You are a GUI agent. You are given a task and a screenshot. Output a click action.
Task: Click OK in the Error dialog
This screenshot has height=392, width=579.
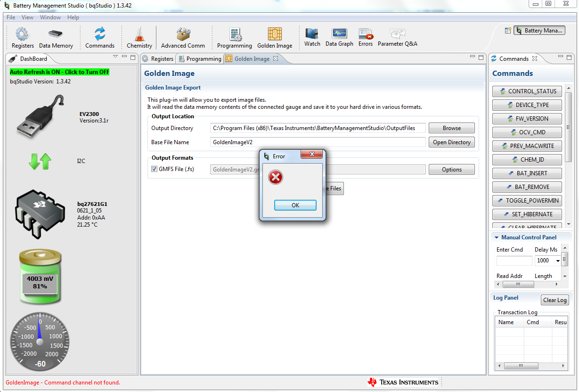tap(295, 205)
